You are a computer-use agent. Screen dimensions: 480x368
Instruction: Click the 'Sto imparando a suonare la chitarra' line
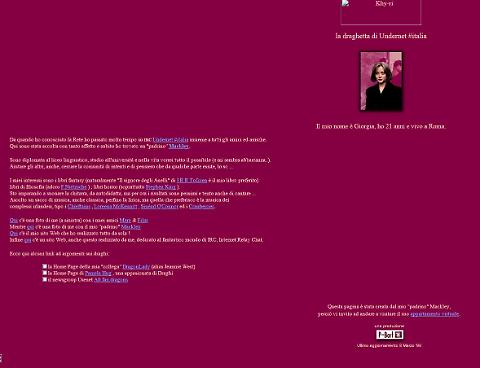point(132,193)
